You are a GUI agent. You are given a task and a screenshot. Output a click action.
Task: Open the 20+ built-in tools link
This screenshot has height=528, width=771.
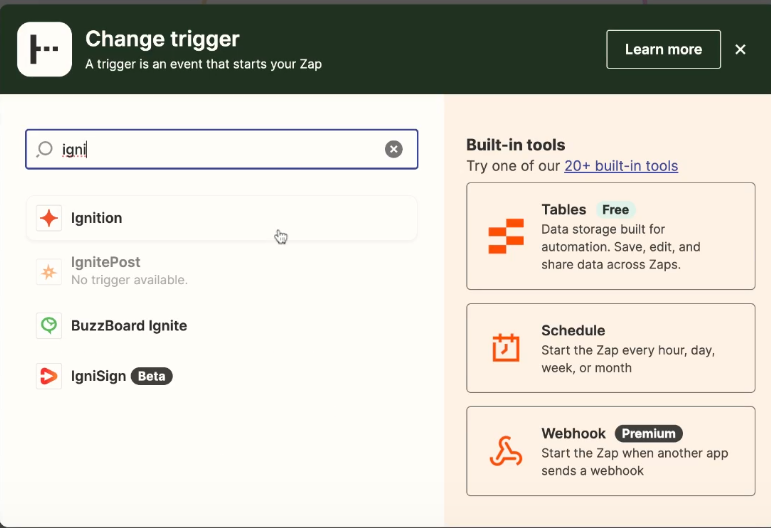pyautogui.click(x=621, y=166)
